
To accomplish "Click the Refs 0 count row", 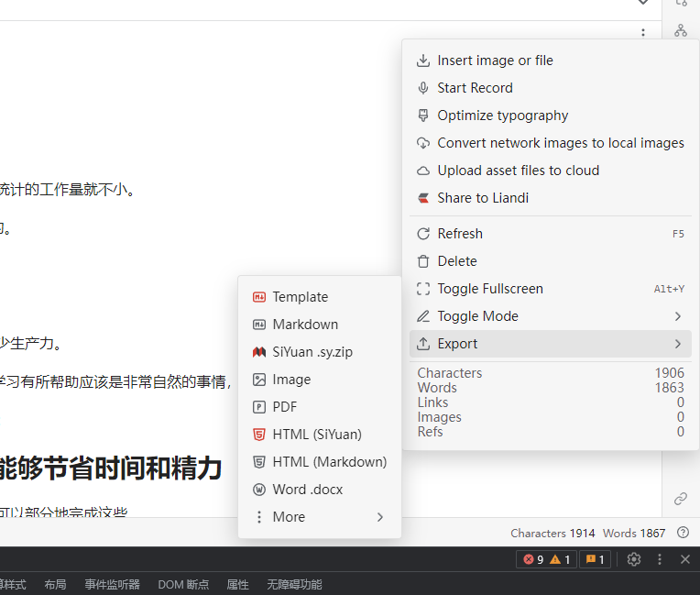I will pos(551,432).
